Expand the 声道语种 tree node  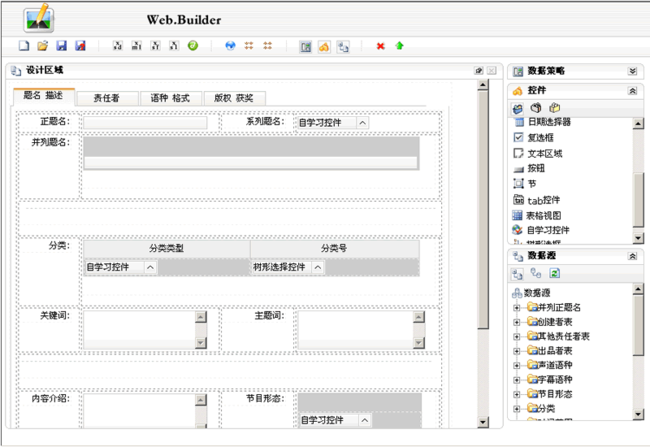pos(517,366)
